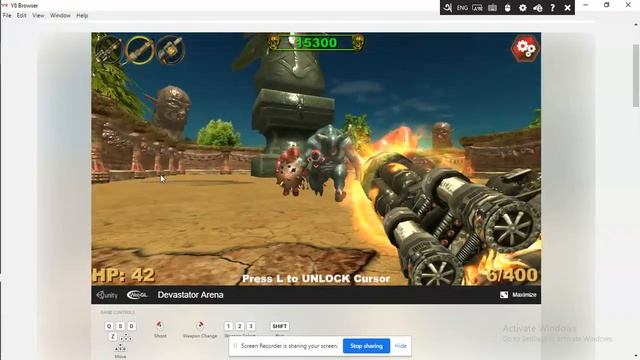The width and height of the screenshot is (640, 360).
Task: Click the Devastator Arena title
Action: coord(190,295)
